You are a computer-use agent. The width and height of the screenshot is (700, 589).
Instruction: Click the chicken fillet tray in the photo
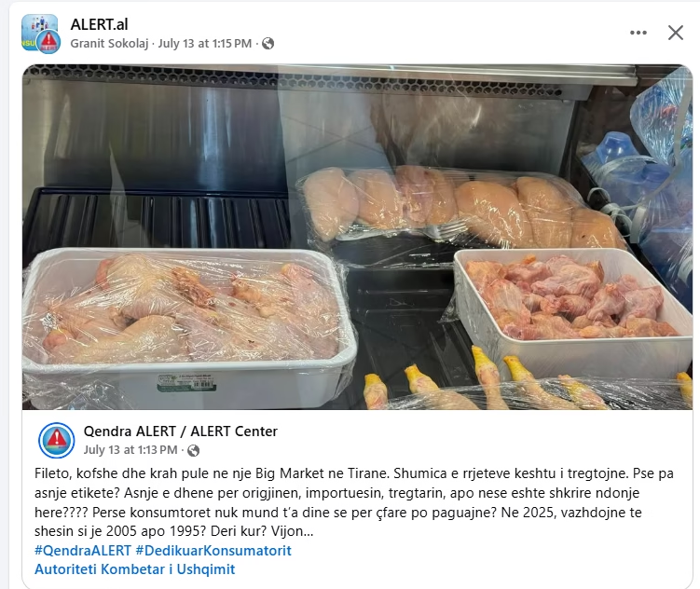click(x=460, y=208)
